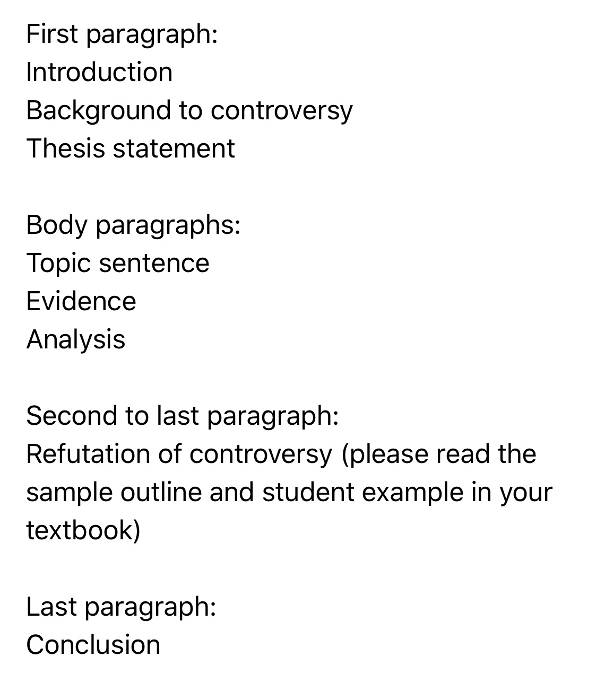Screen dimensions: 596x700
Task: Click the words "please read" in parentheses
Action: (417, 454)
